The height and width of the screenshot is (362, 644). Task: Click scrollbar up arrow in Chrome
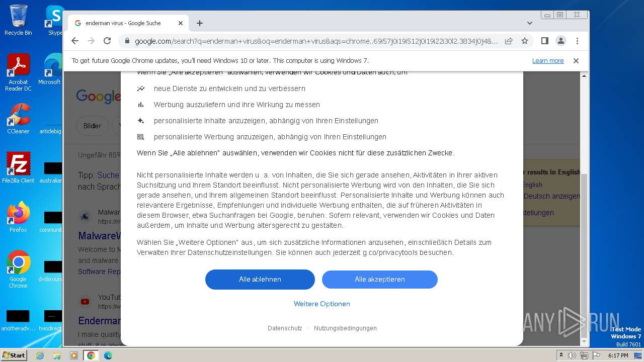(x=584, y=76)
